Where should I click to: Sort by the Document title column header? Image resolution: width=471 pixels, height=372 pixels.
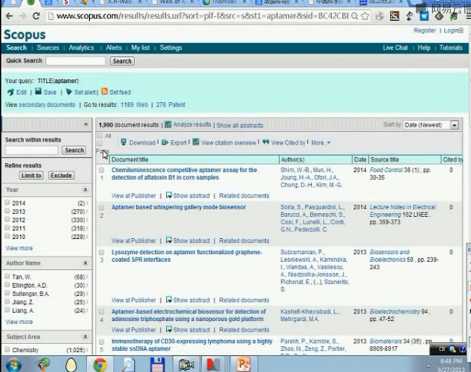(130, 160)
